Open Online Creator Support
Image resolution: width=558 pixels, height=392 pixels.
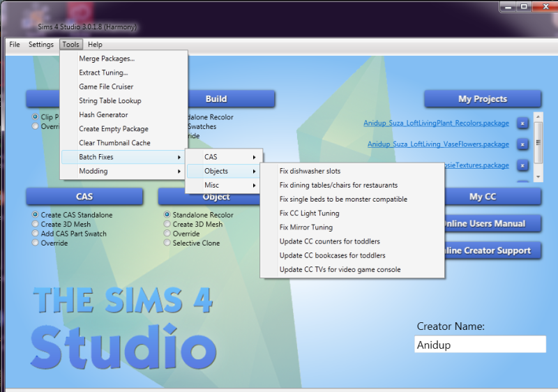point(492,250)
